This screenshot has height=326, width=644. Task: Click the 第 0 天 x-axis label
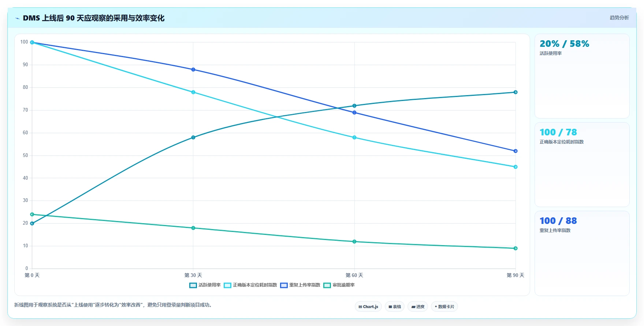point(32,275)
